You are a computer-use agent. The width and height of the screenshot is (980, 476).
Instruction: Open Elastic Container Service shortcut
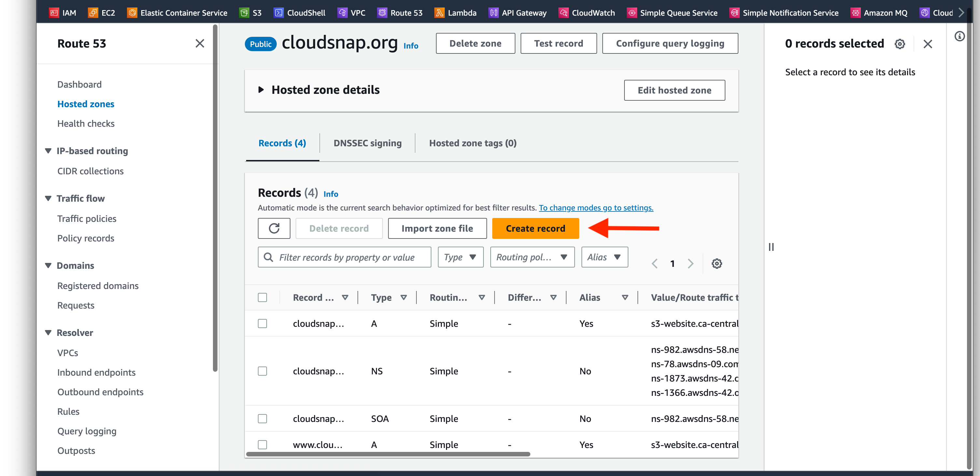(177, 13)
